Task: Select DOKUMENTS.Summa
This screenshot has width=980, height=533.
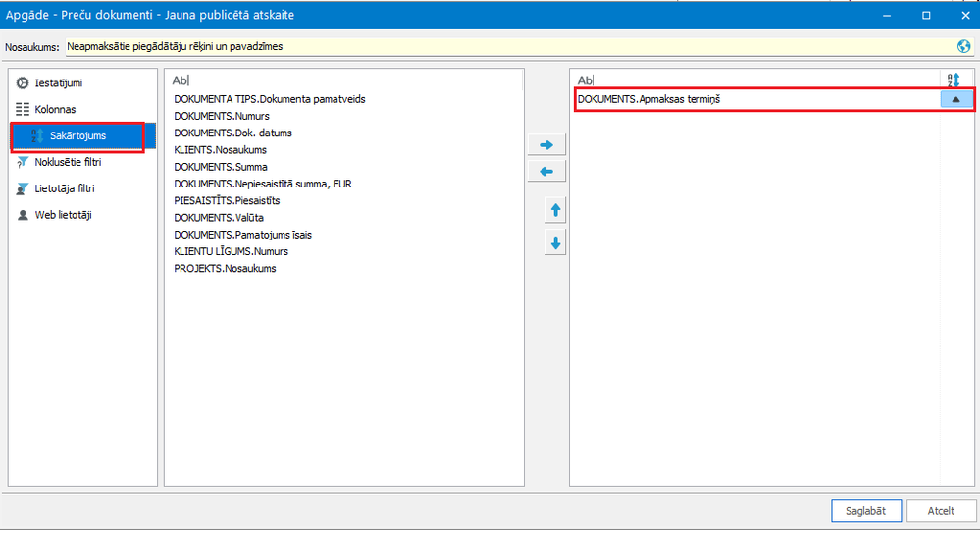Action: [x=221, y=167]
